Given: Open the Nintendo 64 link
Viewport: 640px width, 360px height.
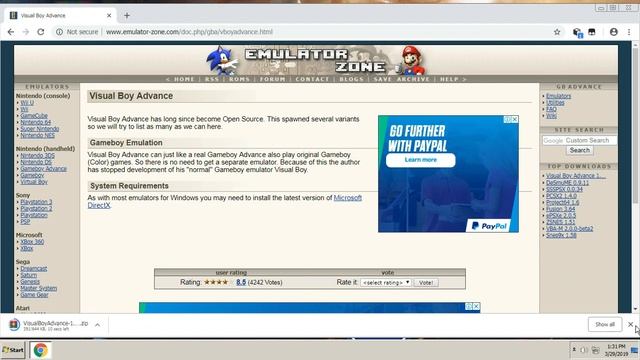Looking at the screenshot, I should (36, 122).
